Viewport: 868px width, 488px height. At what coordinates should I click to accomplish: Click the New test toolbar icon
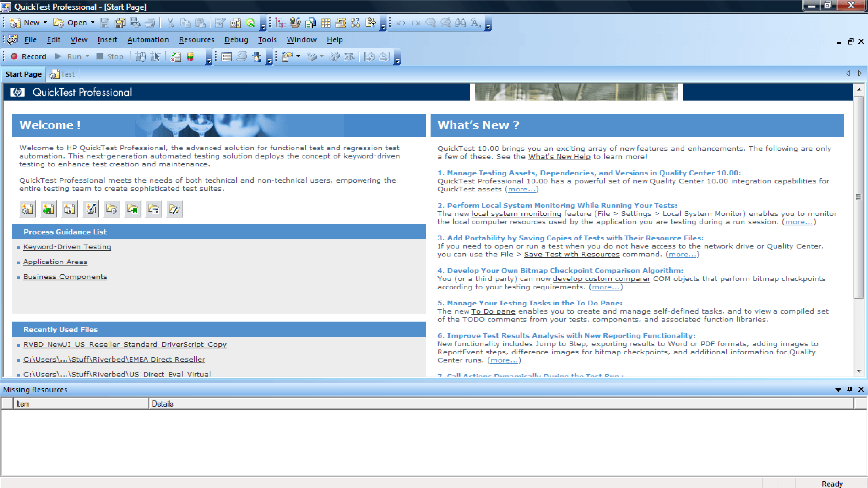click(x=15, y=23)
